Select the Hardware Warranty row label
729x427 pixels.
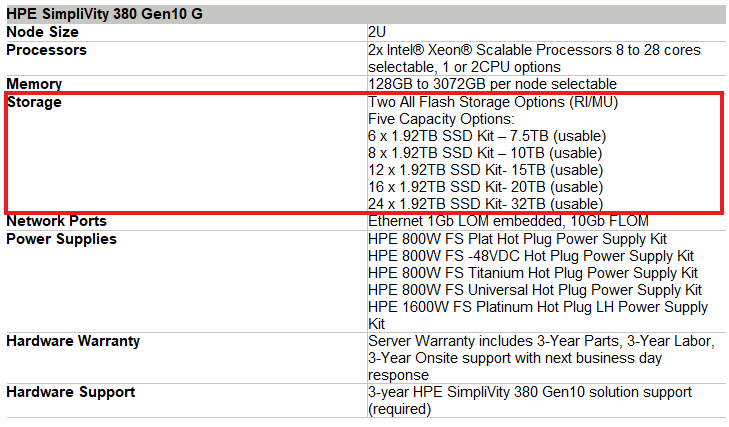pyautogui.click(x=73, y=341)
